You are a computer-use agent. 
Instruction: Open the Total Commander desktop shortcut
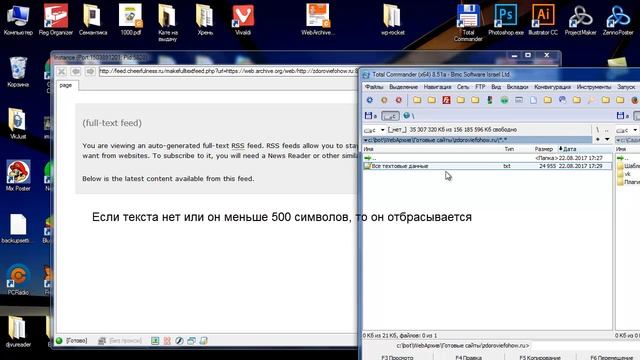[x=468, y=22]
